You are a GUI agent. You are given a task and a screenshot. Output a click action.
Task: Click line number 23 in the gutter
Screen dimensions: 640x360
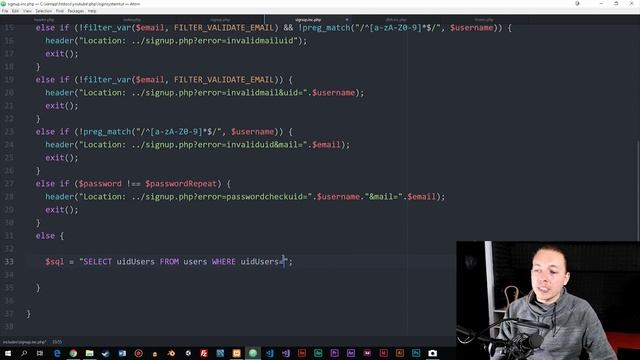point(9,131)
